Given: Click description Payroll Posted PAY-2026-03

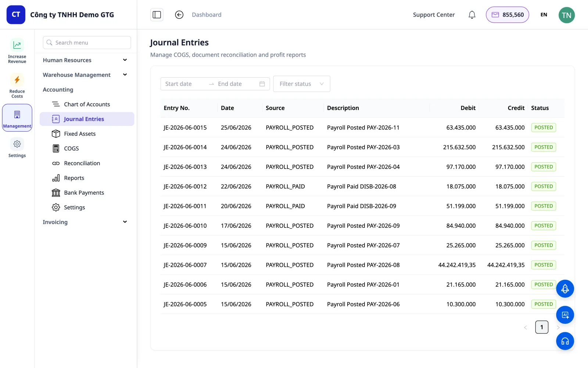Looking at the screenshot, I should [363, 147].
